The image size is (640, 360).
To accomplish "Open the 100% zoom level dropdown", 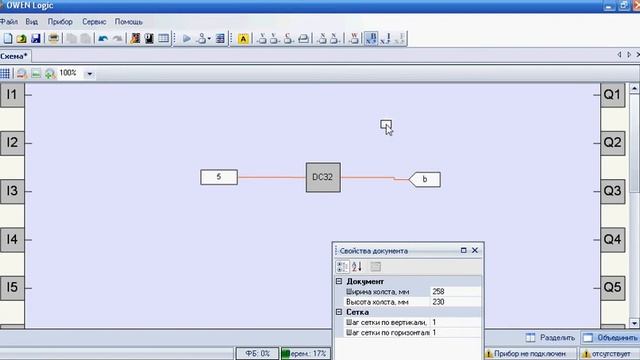I will [x=89, y=74].
